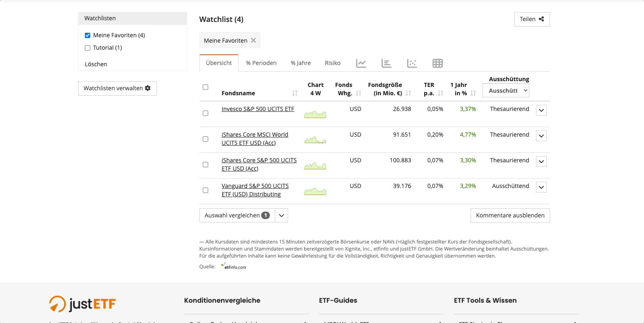Switch to the % Perioden tab
Image resolution: width=644 pixels, height=323 pixels.
pyautogui.click(x=261, y=63)
